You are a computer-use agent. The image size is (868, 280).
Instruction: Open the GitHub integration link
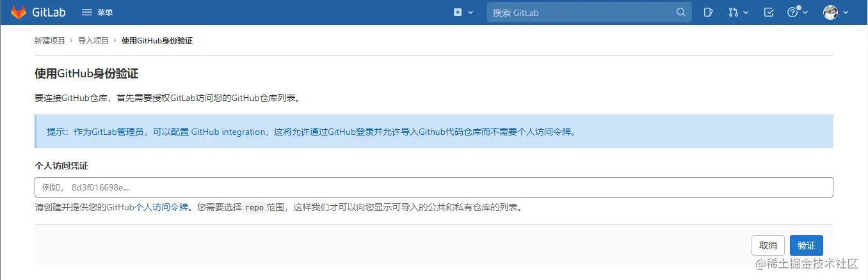(x=228, y=132)
